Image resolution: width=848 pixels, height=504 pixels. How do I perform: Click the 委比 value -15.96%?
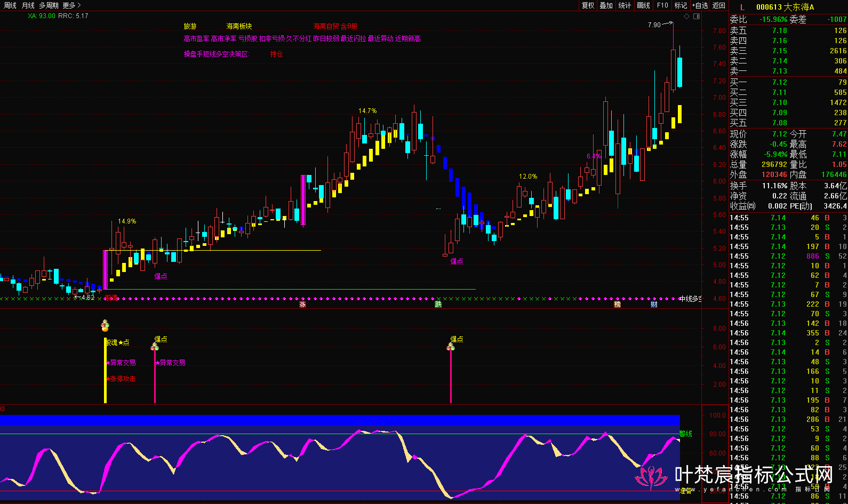(773, 19)
